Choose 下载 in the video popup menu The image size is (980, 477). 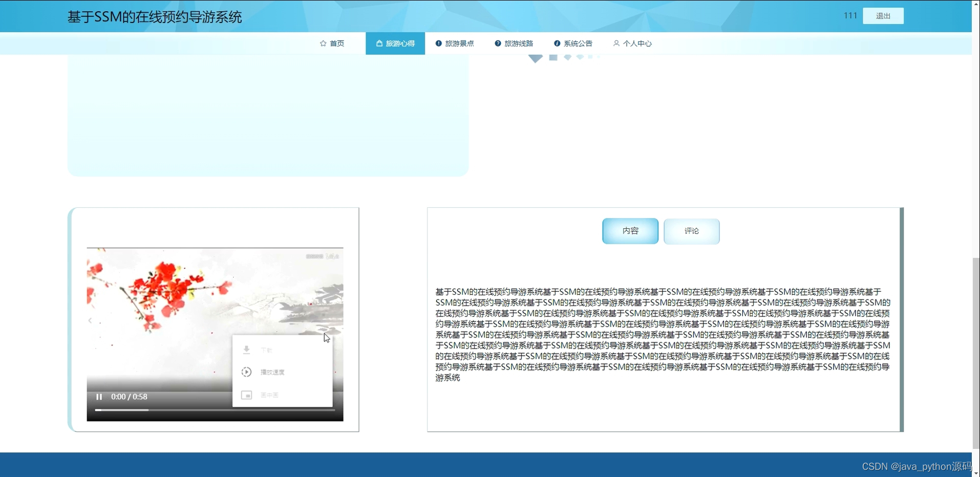(x=282, y=350)
